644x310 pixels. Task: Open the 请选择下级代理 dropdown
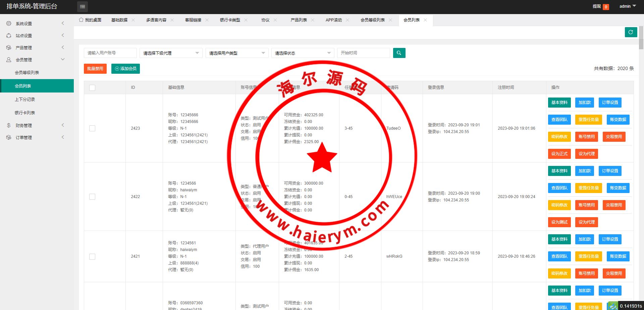[x=171, y=53]
